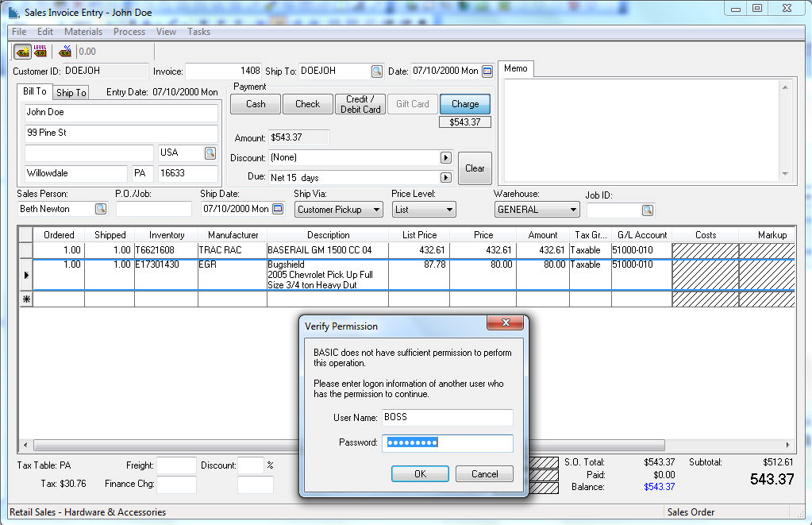Open the Materials menu
The height and width of the screenshot is (525, 812).
(83, 32)
